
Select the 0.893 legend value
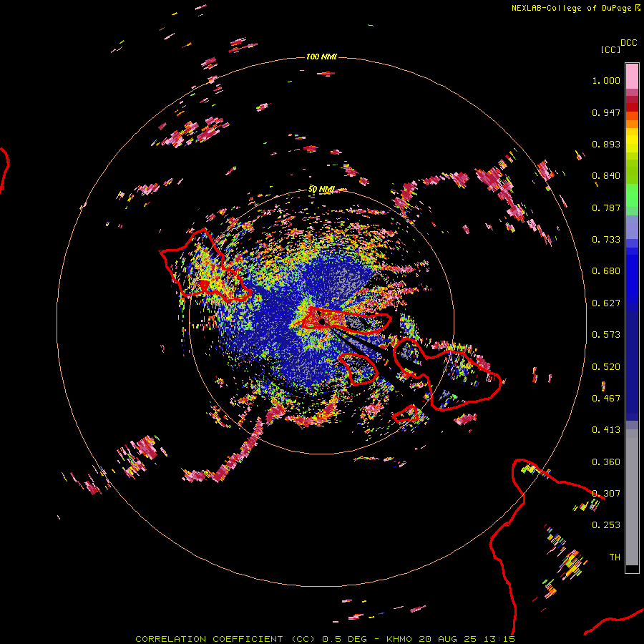[x=606, y=144]
